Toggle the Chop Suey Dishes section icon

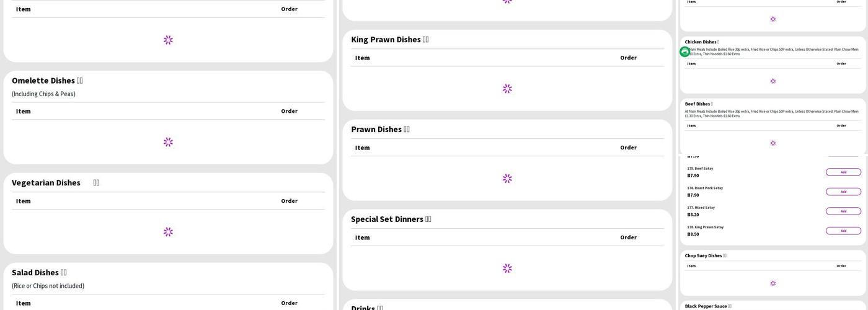(x=725, y=255)
